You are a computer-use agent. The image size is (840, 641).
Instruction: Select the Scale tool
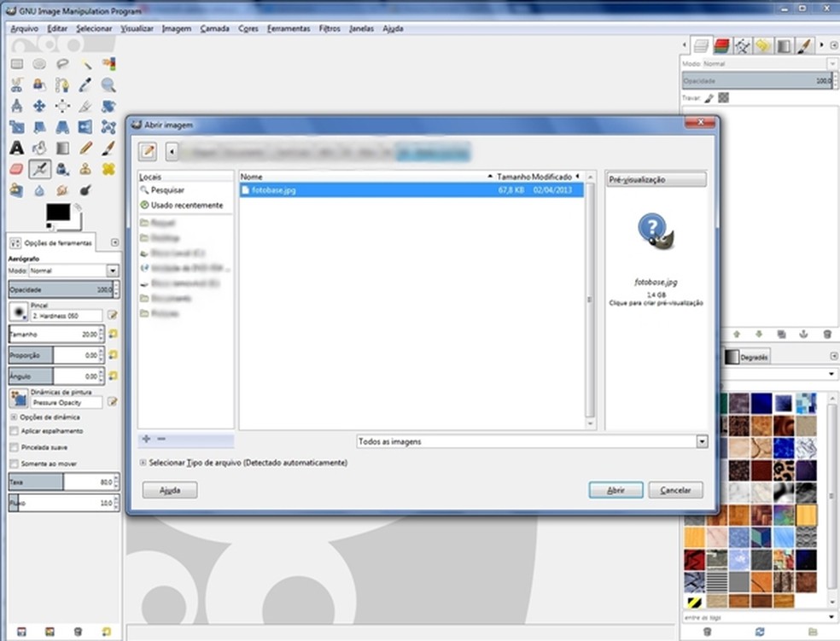(17, 127)
